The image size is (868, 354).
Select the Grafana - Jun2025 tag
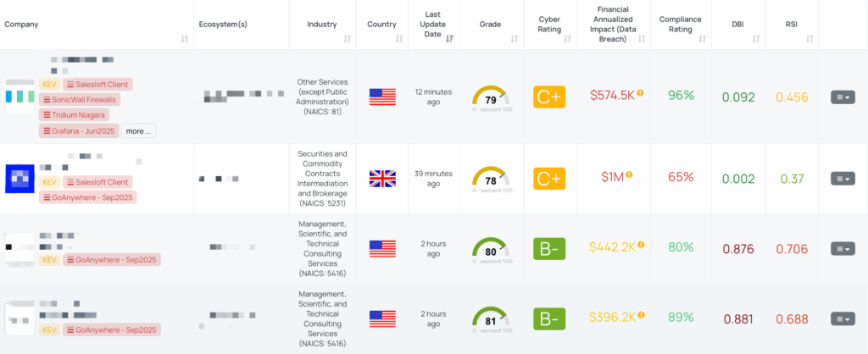coord(79,131)
